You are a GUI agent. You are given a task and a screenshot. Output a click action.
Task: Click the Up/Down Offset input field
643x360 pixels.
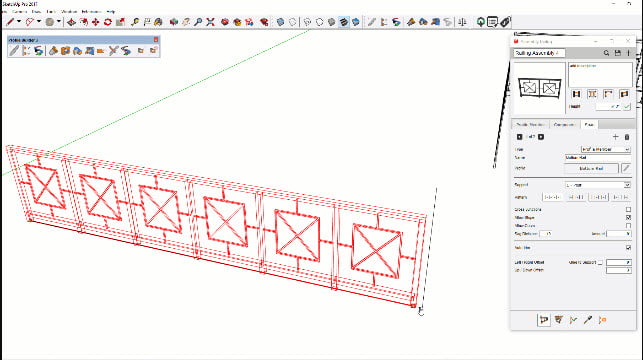(618, 270)
